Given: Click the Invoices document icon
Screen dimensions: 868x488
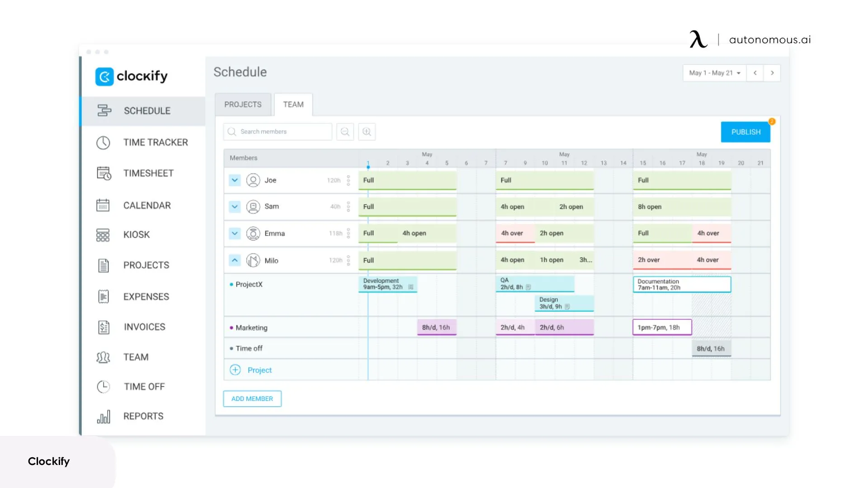Looking at the screenshot, I should 104,327.
